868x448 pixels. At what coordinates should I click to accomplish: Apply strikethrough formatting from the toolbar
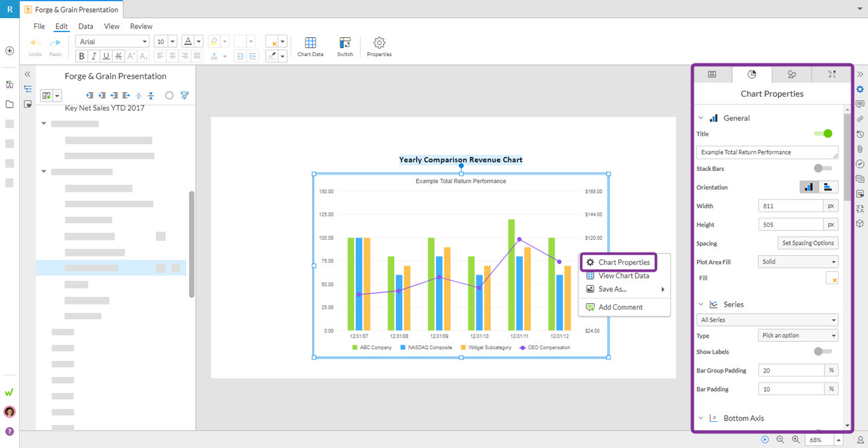(118, 55)
